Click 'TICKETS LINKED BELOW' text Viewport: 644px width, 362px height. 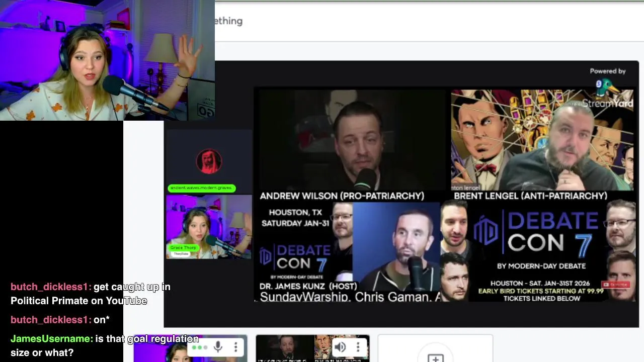tap(542, 299)
